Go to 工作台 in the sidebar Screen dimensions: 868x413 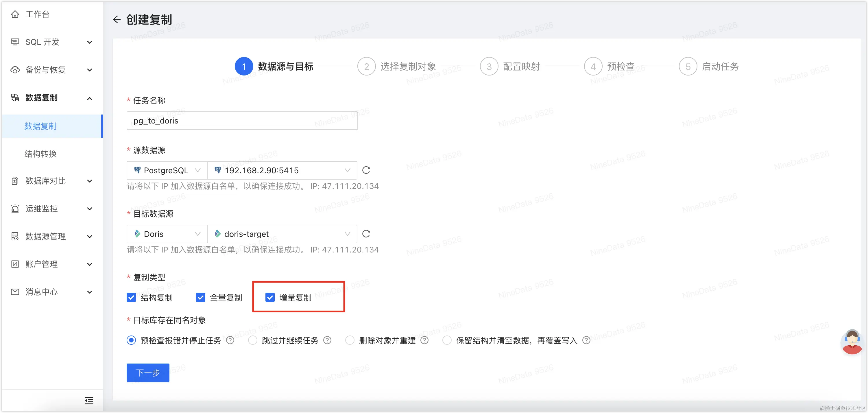[x=37, y=14]
